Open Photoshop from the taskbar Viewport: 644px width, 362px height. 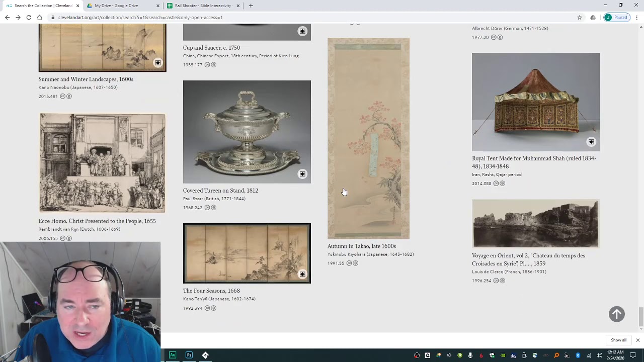(189, 355)
